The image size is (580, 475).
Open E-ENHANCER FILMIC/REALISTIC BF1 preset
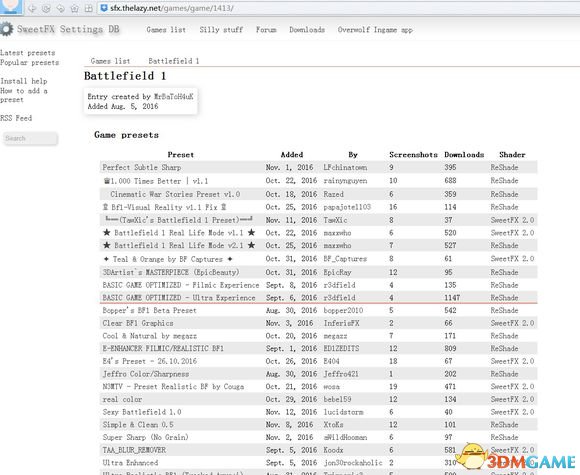163,348
